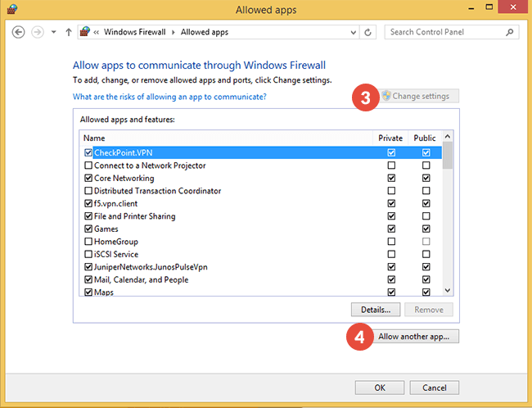Select the File and Printer Sharing row
Image resolution: width=532 pixels, height=408 pixels.
point(260,216)
